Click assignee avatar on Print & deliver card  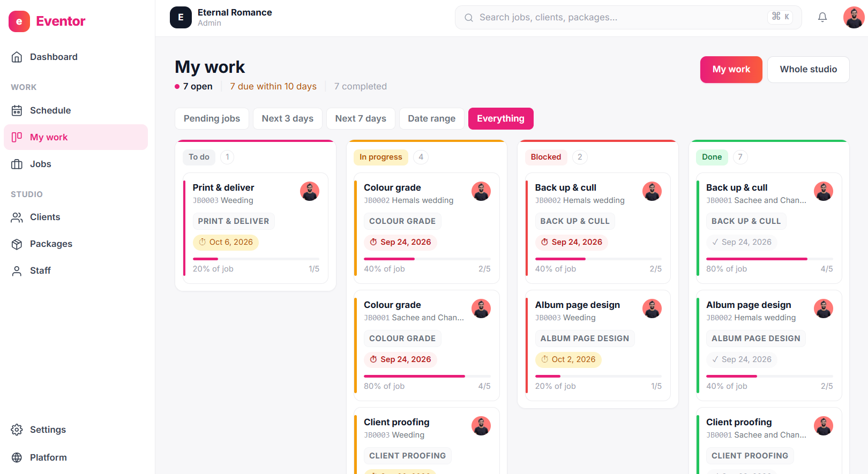310,191
